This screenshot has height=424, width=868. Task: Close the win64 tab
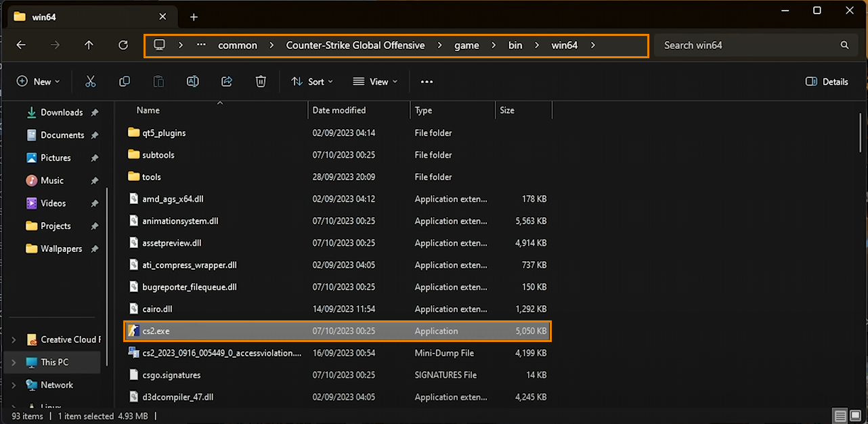click(x=162, y=17)
